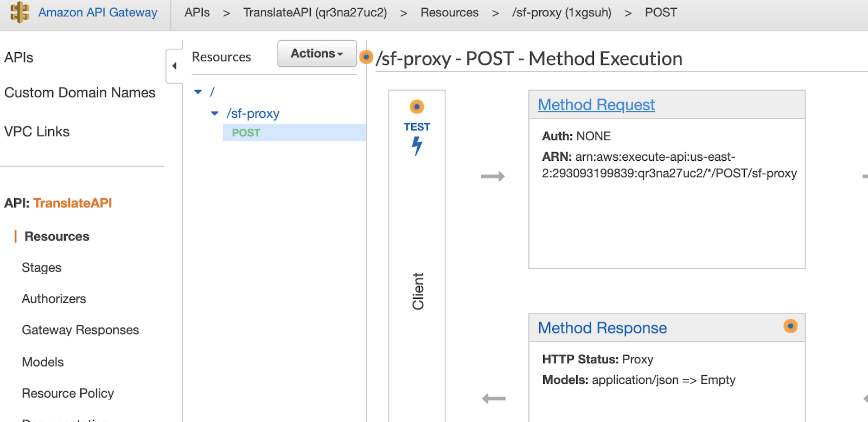Click the Amazon API Gateway logo icon
This screenshot has width=868, height=422.
pos(20,12)
